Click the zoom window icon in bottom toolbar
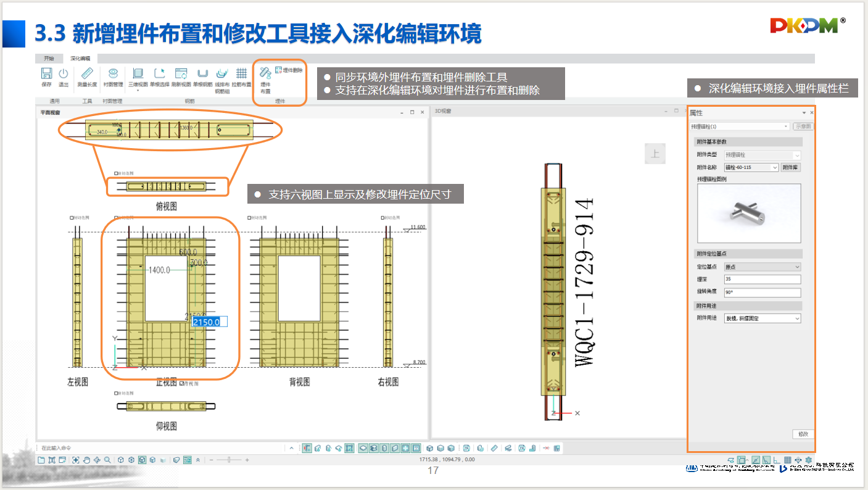This screenshot has height=490, width=868. (75, 460)
